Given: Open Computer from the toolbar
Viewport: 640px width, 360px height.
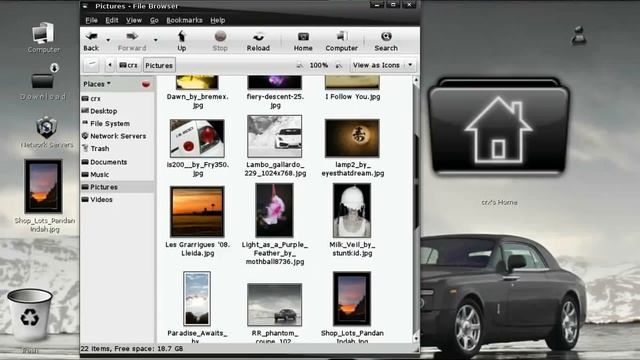Looking at the screenshot, I should pos(342,41).
